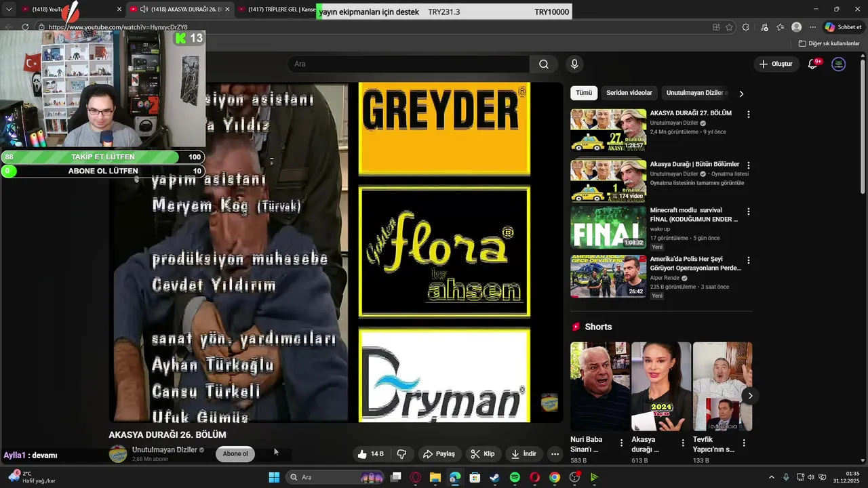Screen dimensions: 868x488
Task: Click the Oluştur create button
Action: click(x=776, y=64)
